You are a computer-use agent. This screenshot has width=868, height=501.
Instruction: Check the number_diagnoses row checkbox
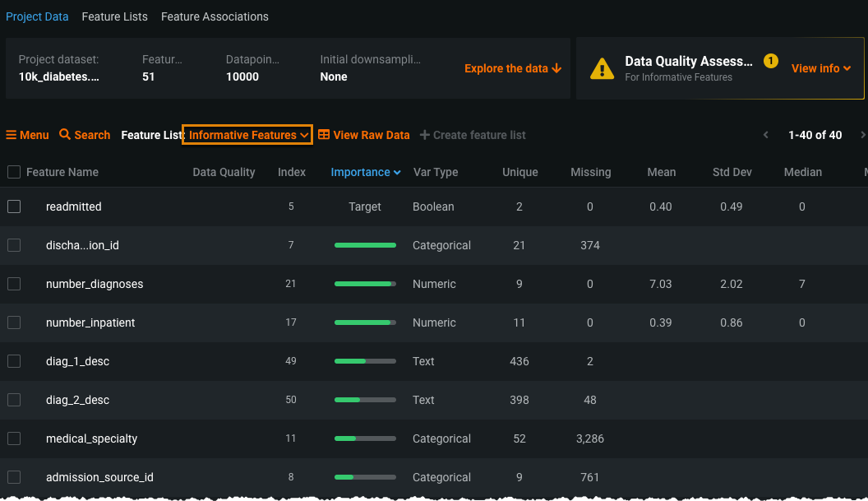coord(14,284)
